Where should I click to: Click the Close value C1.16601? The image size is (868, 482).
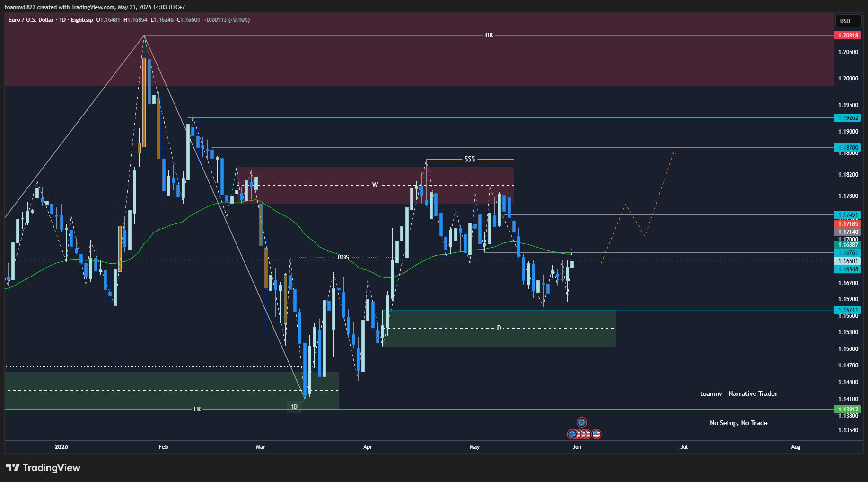coord(188,20)
